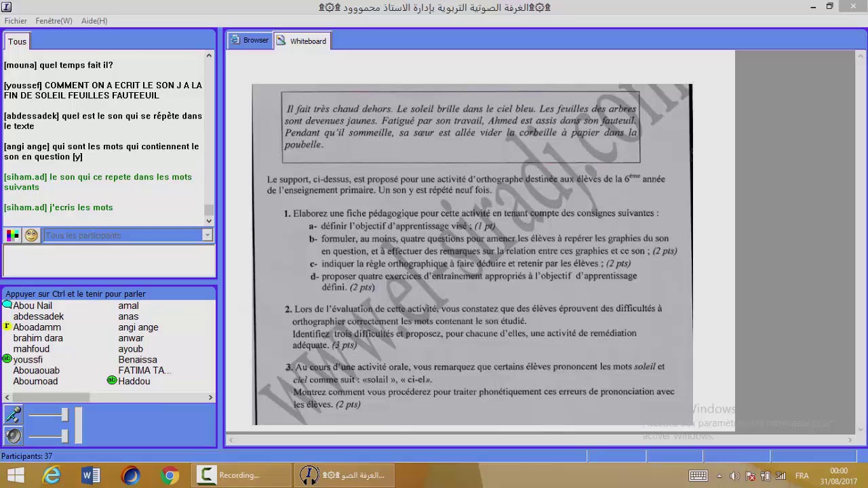Click the yellow r badge beside Aboadamm
The width and height of the screenshot is (868, 488).
[7, 327]
